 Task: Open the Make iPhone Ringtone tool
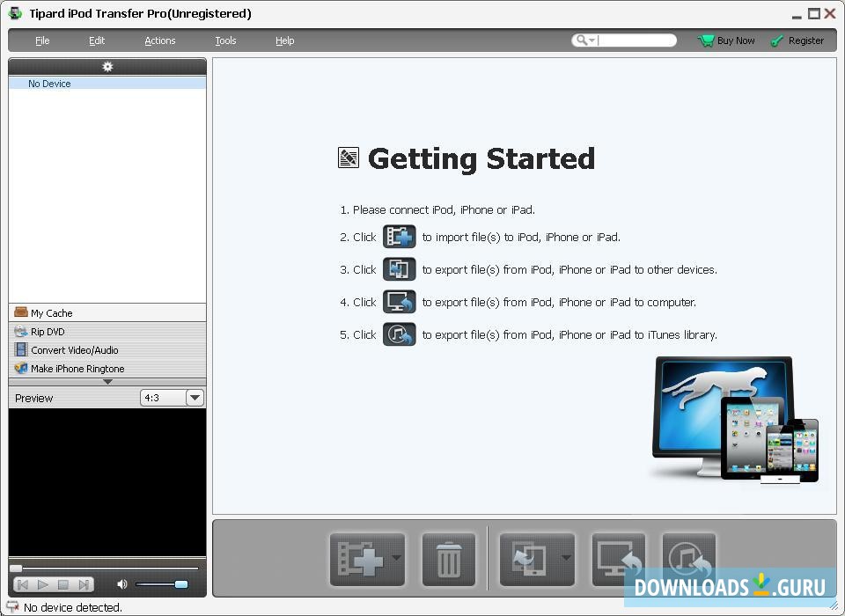click(107, 368)
